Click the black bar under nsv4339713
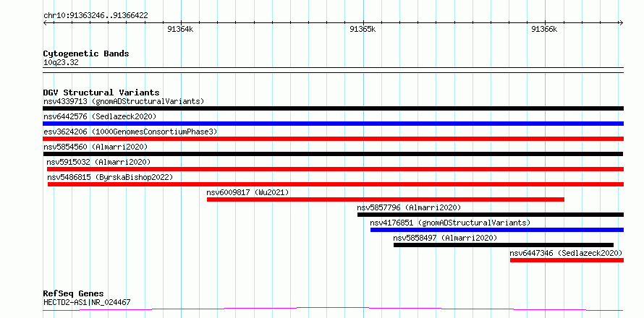The height and width of the screenshot is (318, 644). 333,108
